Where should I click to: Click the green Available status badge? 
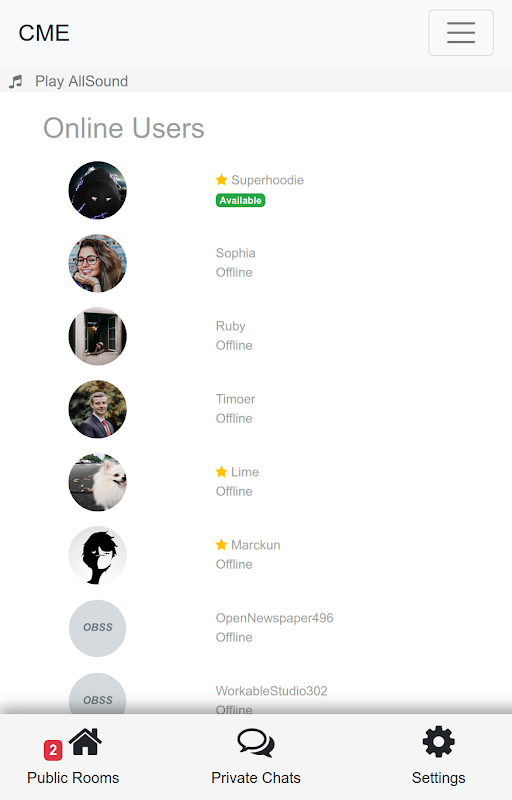tap(240, 201)
